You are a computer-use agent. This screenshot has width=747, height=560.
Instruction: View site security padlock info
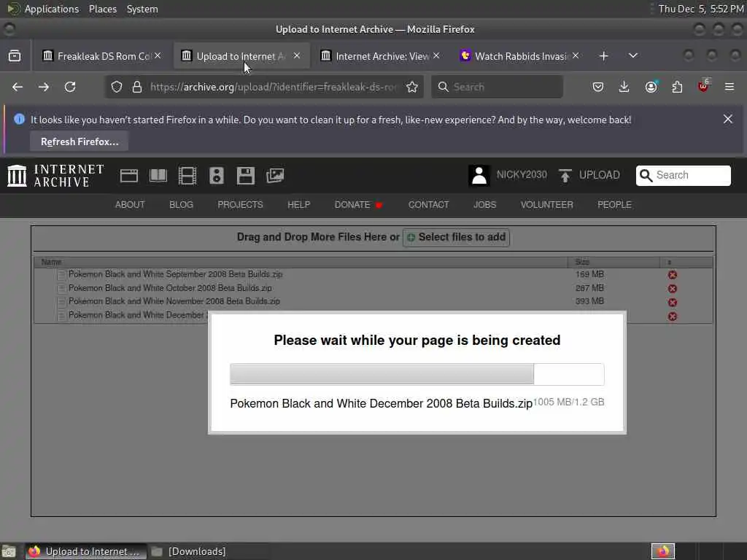pyautogui.click(x=137, y=87)
